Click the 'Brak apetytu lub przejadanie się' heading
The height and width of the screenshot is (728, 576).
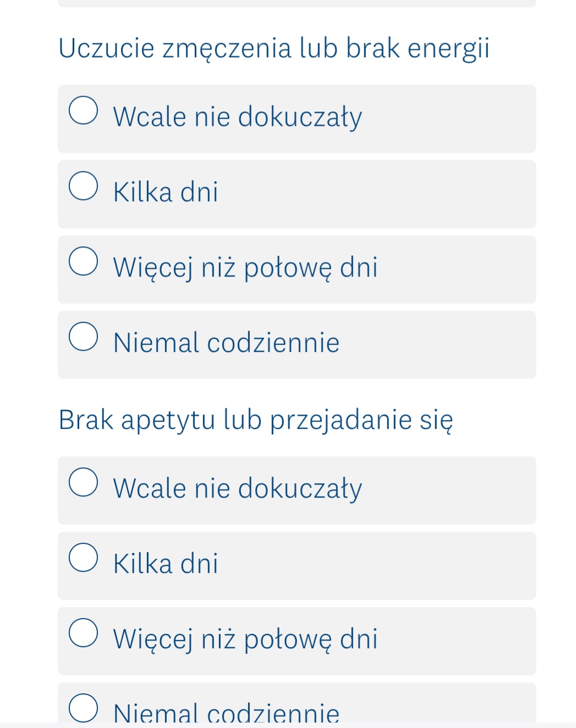256,420
